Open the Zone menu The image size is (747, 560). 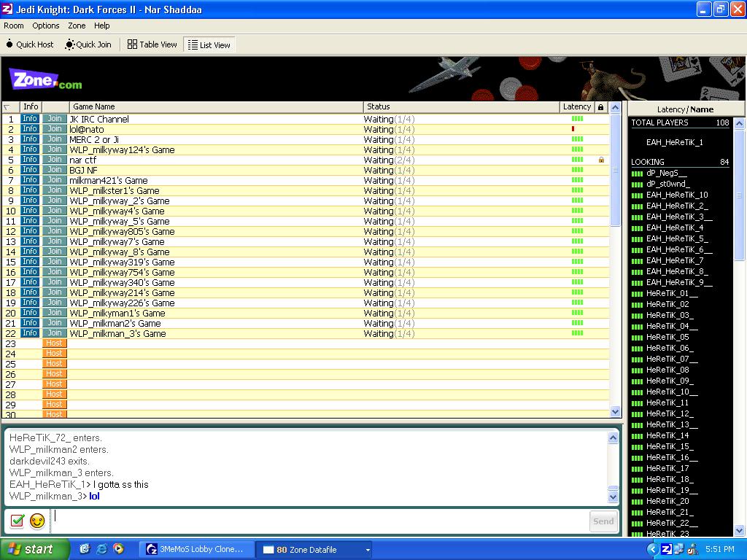tap(77, 26)
